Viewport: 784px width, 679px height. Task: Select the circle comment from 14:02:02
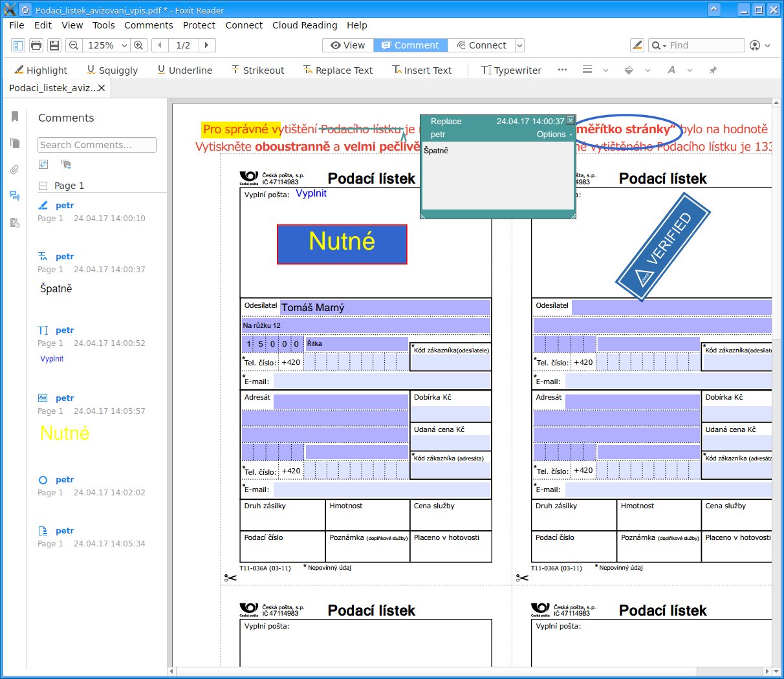click(x=97, y=486)
